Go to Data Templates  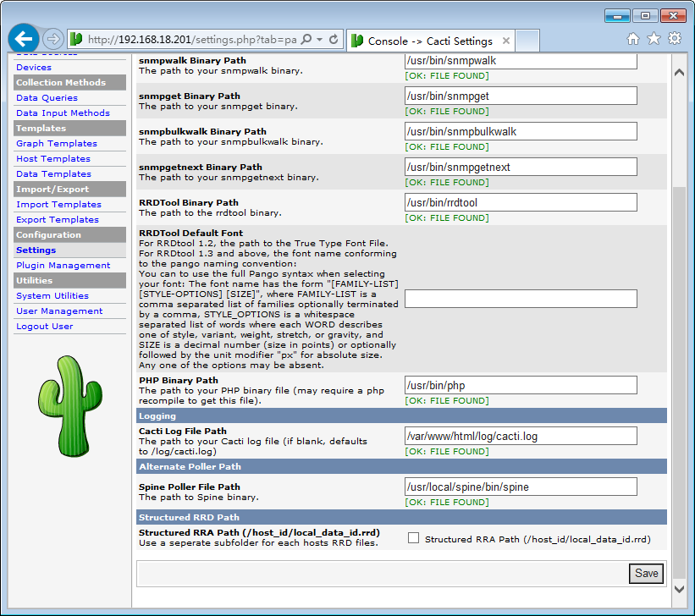53,174
